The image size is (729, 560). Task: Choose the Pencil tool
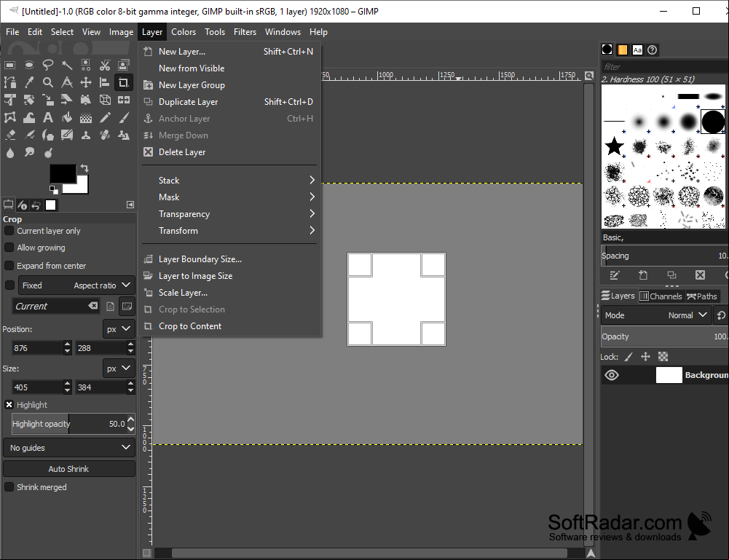[x=105, y=117]
